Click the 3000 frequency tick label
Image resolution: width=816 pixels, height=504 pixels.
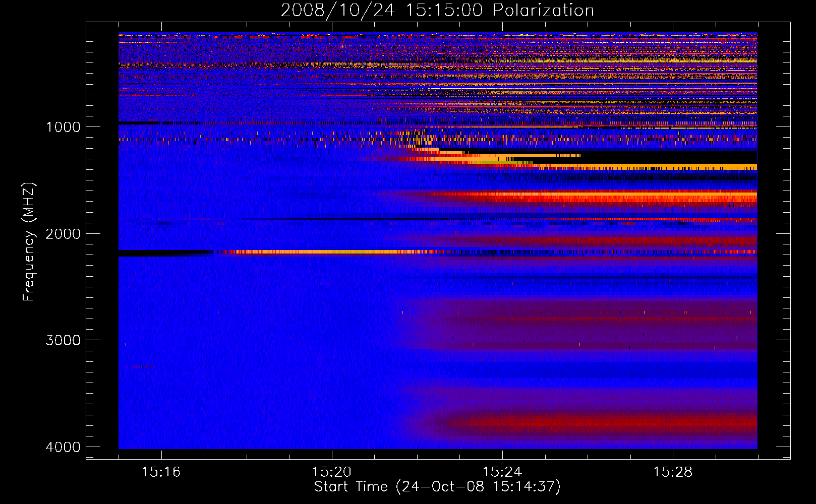click(63, 340)
